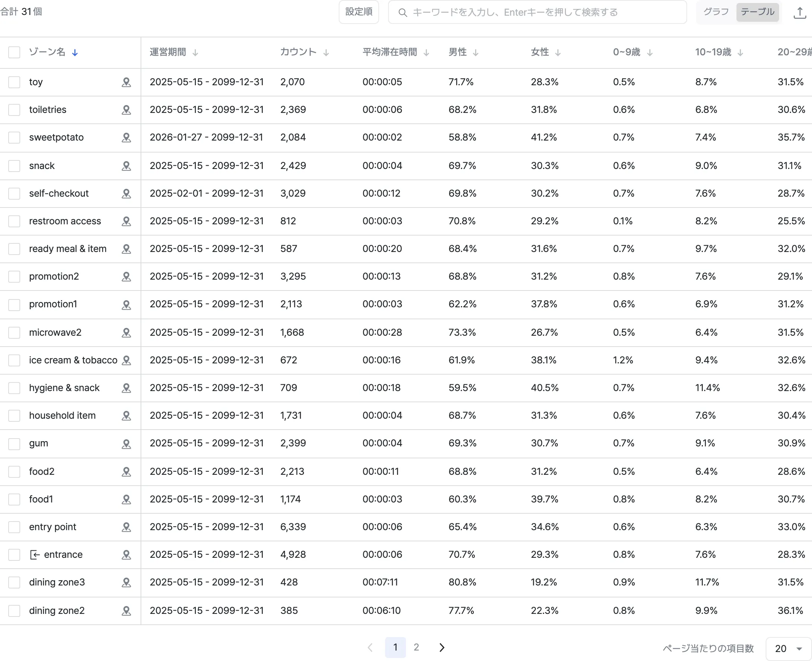812x661 pixels.
Task: Click the location pin icon for restroom access
Action: coord(126,221)
